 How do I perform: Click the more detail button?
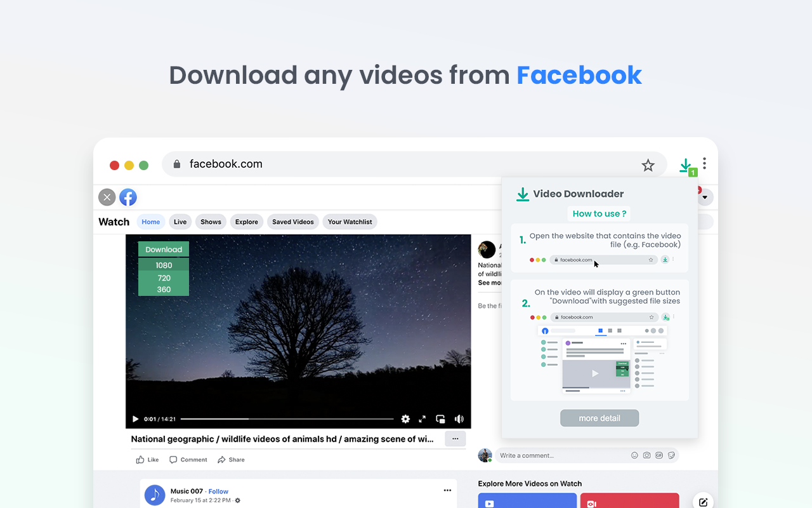(599, 418)
